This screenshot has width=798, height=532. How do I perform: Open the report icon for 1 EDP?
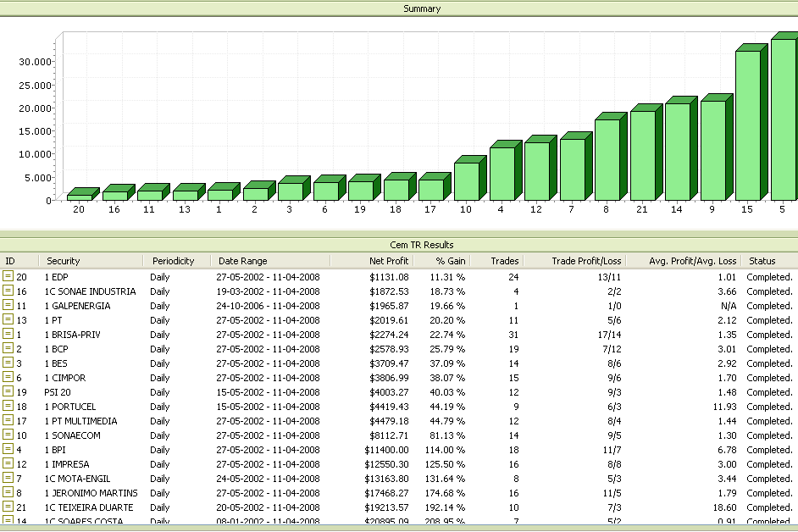[x=8, y=276]
